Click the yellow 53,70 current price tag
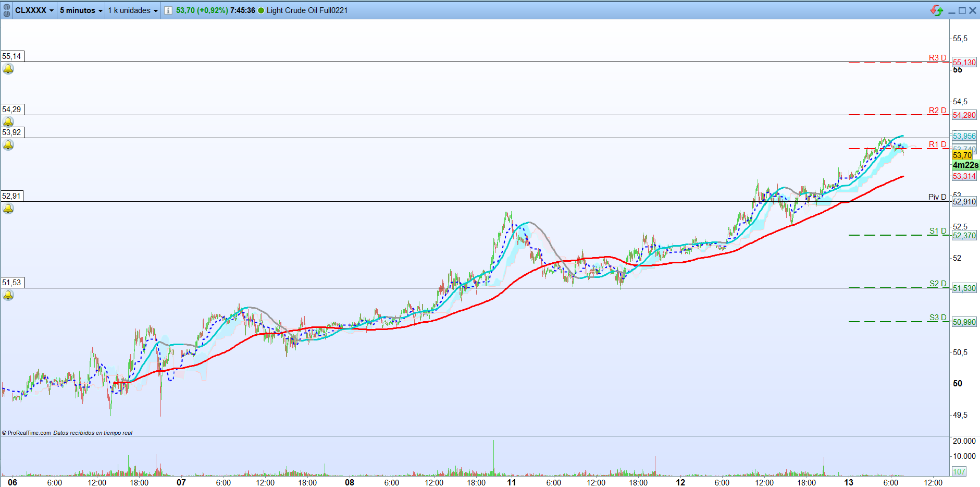The image size is (980, 487). tap(962, 155)
